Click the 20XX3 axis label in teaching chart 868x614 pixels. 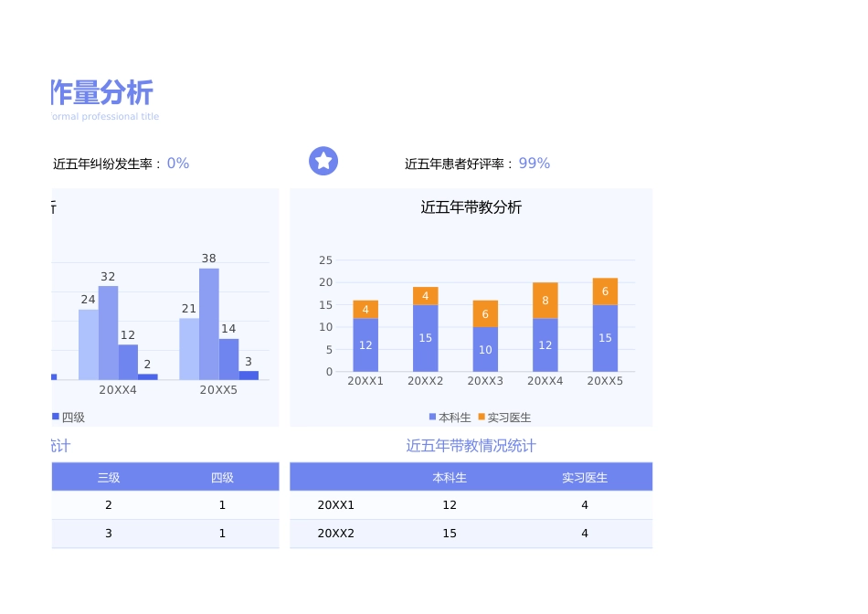[x=485, y=381]
